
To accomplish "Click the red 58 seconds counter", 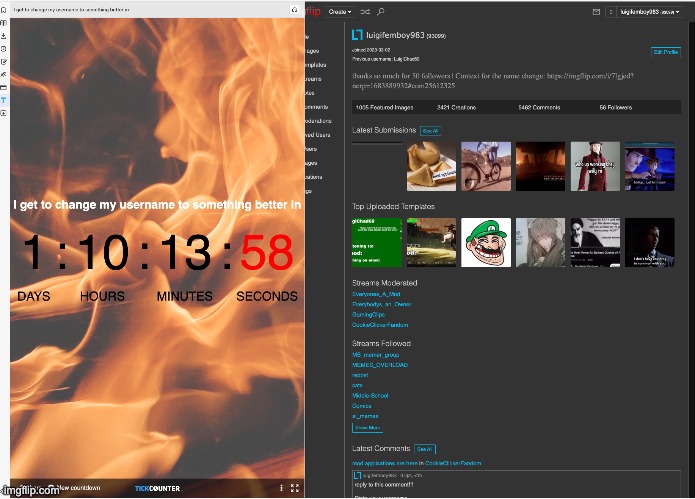I will click(x=267, y=252).
